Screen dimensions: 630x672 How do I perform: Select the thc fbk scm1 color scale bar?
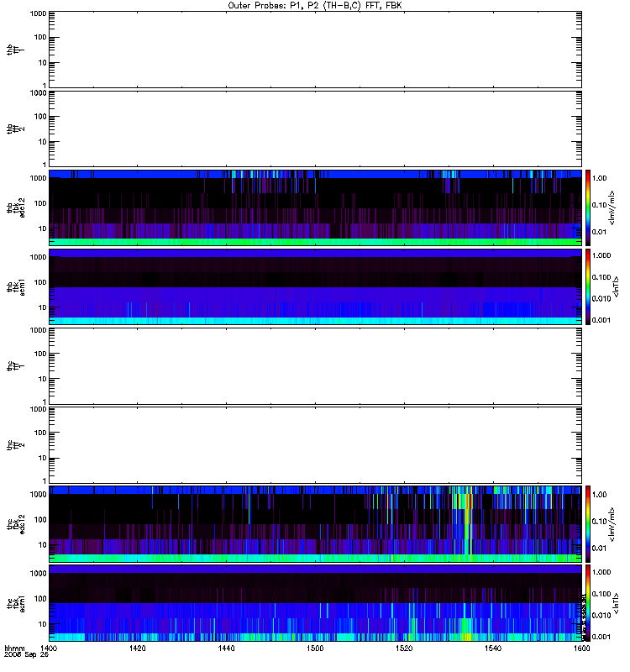(588, 603)
